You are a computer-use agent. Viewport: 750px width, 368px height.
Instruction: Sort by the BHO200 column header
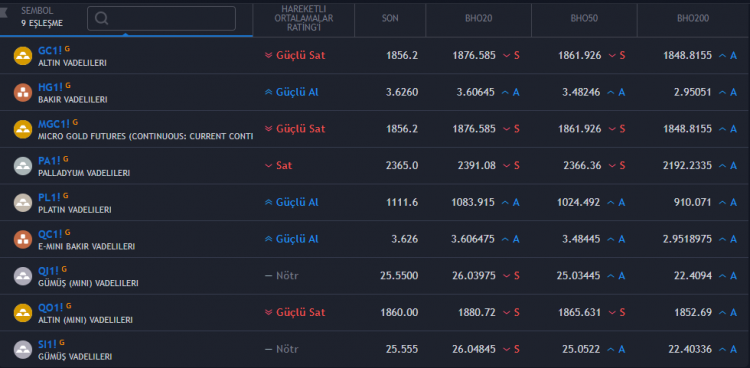693,19
